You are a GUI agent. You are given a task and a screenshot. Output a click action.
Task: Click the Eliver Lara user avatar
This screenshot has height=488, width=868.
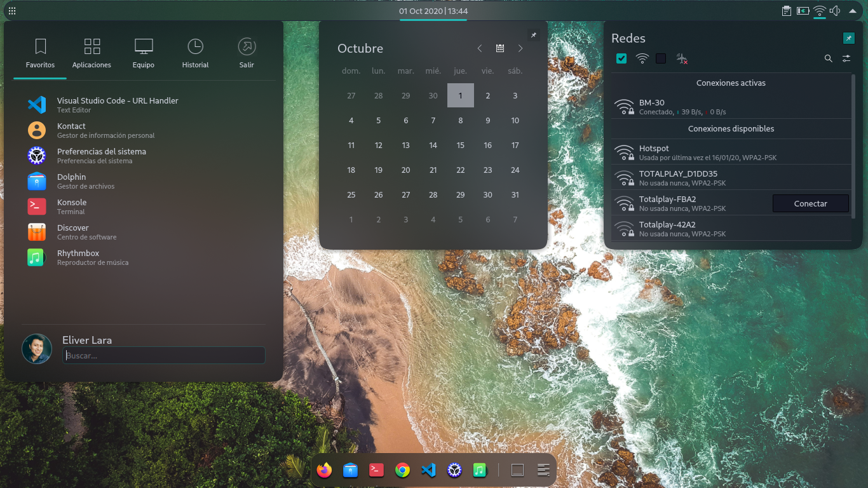tap(37, 349)
